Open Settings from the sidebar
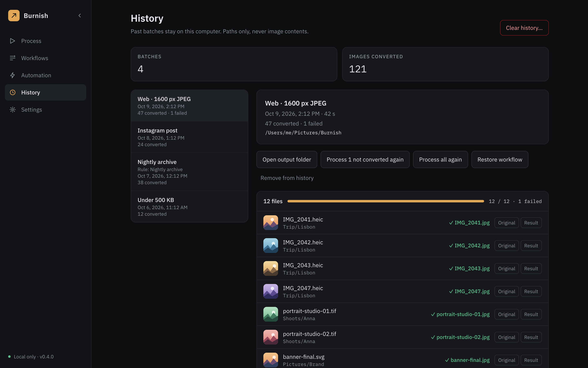This screenshot has height=368, width=588. [x=46, y=110]
